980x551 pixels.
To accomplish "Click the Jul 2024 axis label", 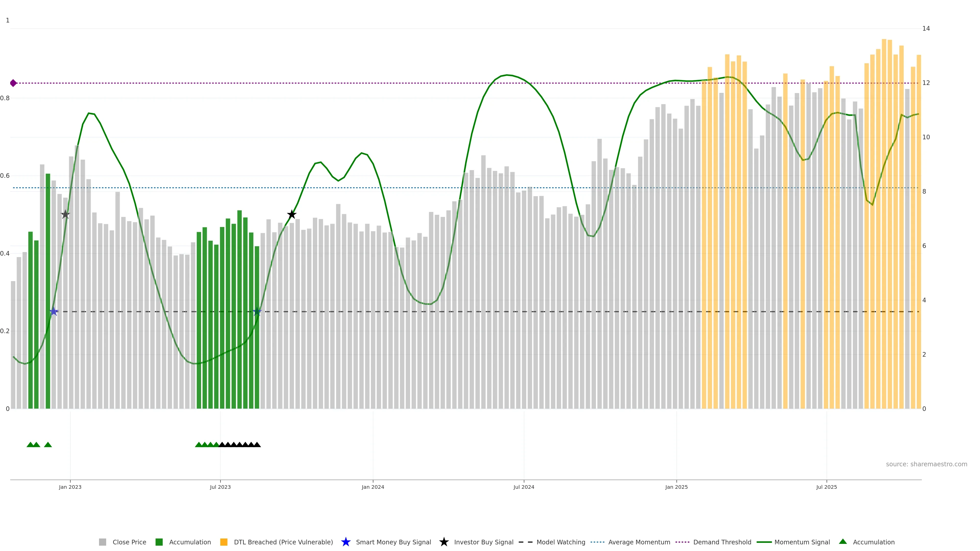I will [523, 487].
